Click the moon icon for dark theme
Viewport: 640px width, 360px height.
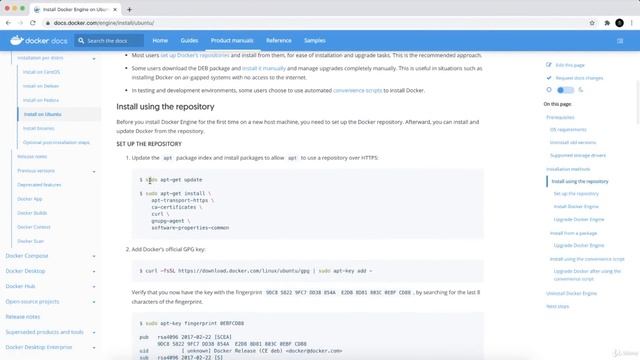coord(580,90)
